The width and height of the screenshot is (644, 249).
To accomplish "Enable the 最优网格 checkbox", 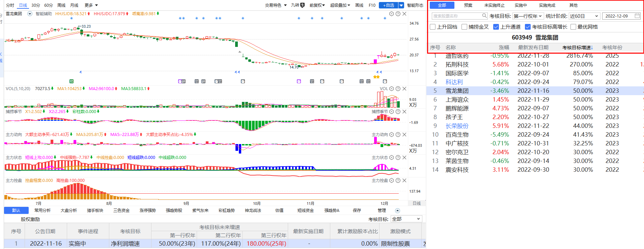I will [573, 27].
